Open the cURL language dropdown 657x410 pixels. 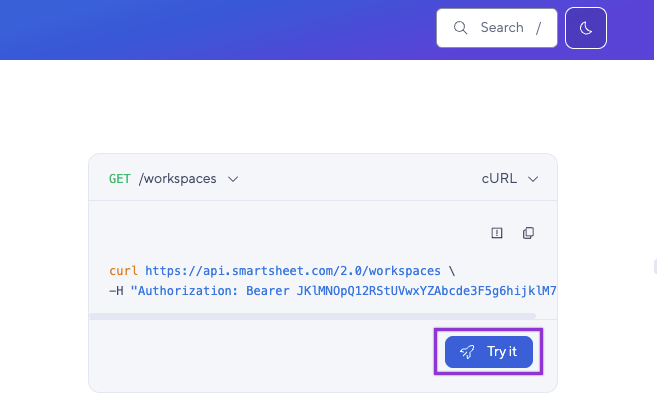(498, 179)
